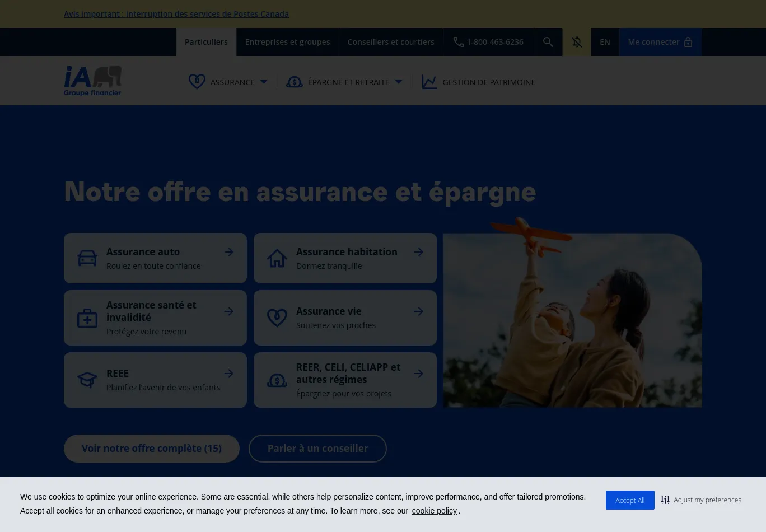Screen dimensions: 766x532
Task: Accept all cookies in the banner
Action: [x=629, y=500]
